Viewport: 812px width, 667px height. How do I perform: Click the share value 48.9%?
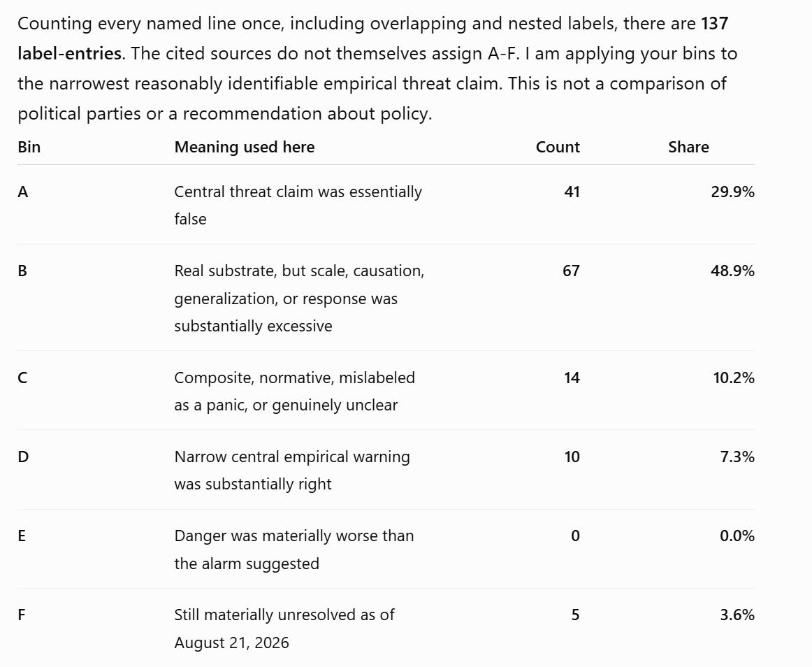732,271
